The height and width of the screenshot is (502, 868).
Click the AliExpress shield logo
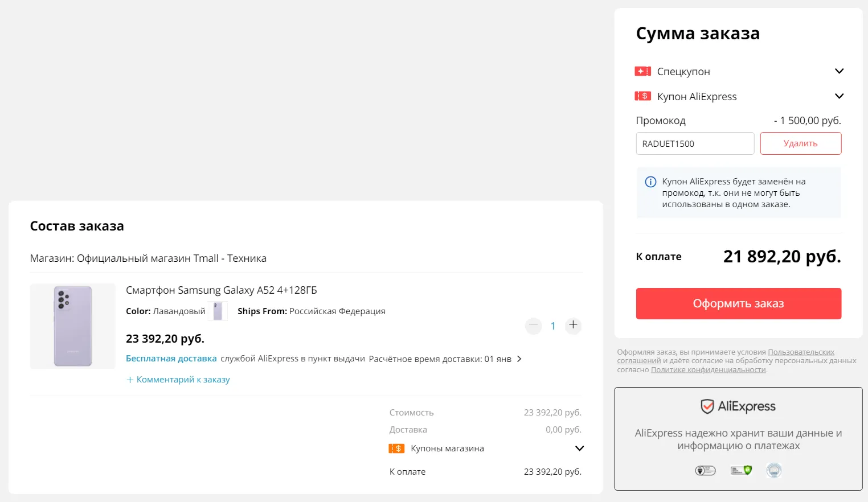coord(707,406)
